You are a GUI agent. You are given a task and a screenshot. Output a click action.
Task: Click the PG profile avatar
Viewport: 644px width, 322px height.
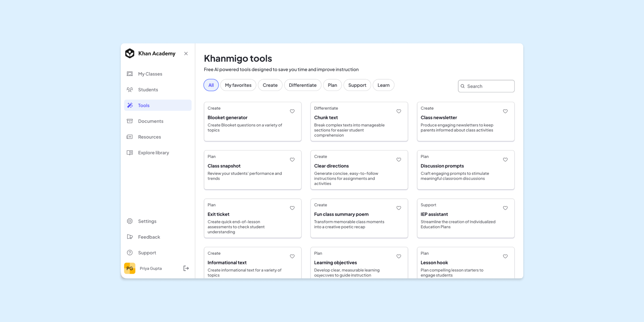[x=130, y=268]
